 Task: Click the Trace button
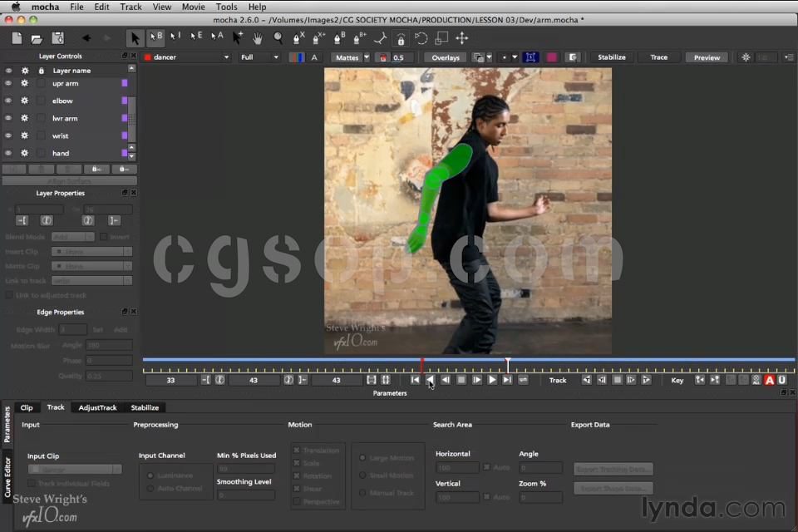coord(658,57)
